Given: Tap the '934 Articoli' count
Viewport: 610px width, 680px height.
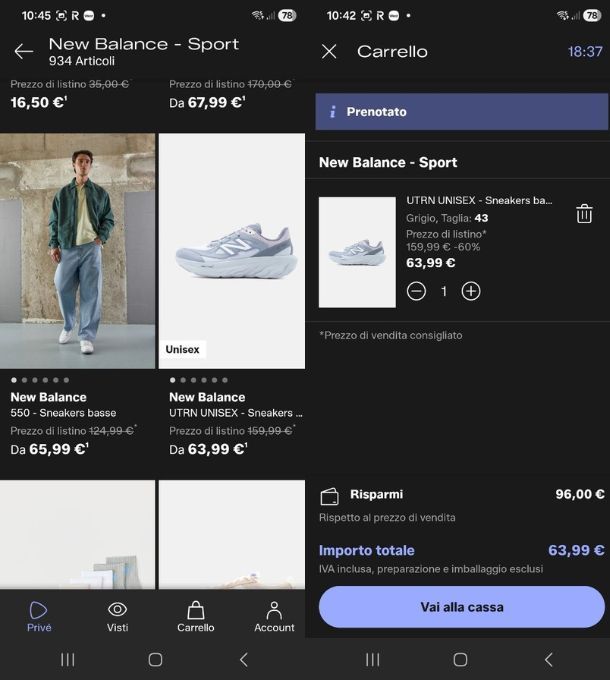Looking at the screenshot, I should tap(82, 61).
